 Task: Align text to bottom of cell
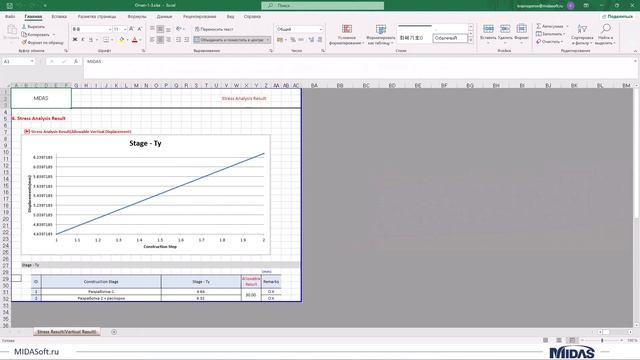pos(169,29)
